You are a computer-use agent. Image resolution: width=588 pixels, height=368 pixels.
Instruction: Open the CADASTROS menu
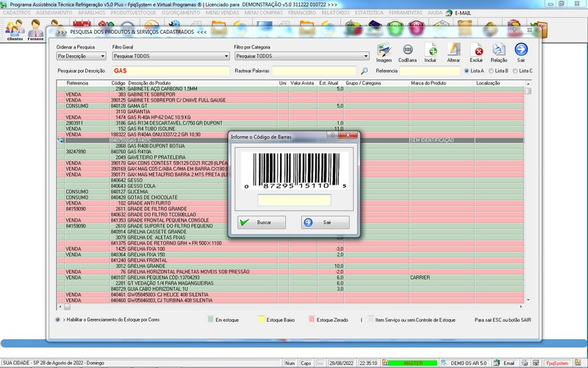pyautogui.click(x=16, y=13)
